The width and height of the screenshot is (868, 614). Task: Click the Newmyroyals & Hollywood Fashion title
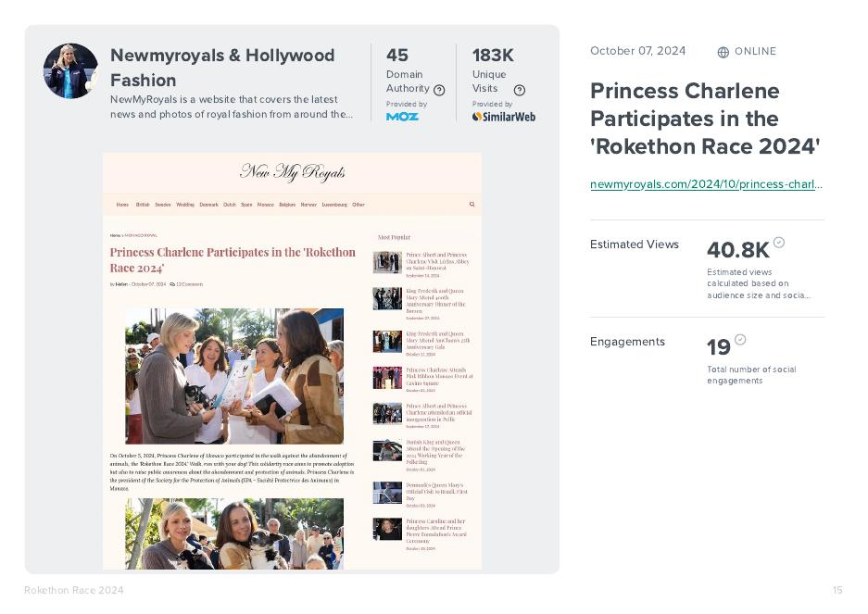(x=222, y=68)
